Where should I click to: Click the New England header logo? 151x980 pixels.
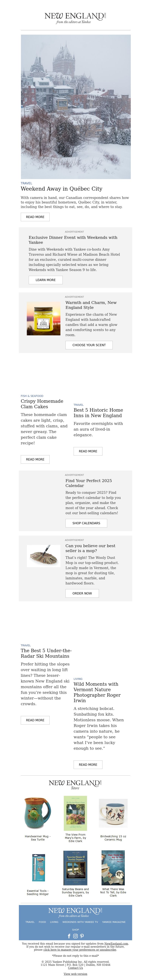click(75, 18)
